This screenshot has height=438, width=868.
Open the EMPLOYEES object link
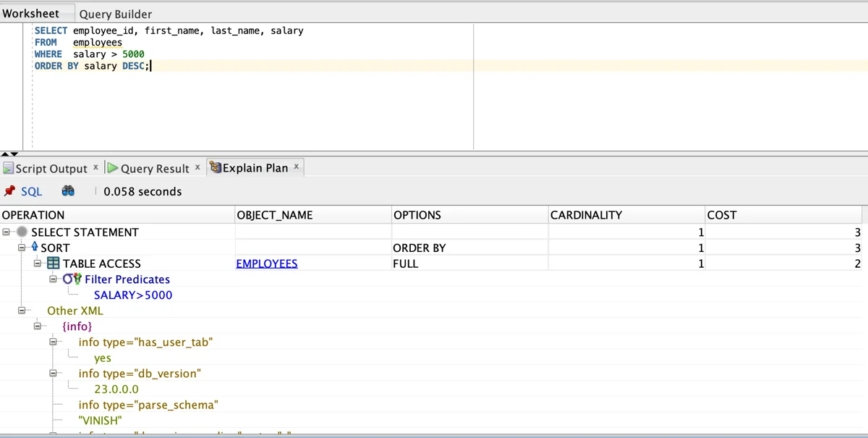[267, 264]
